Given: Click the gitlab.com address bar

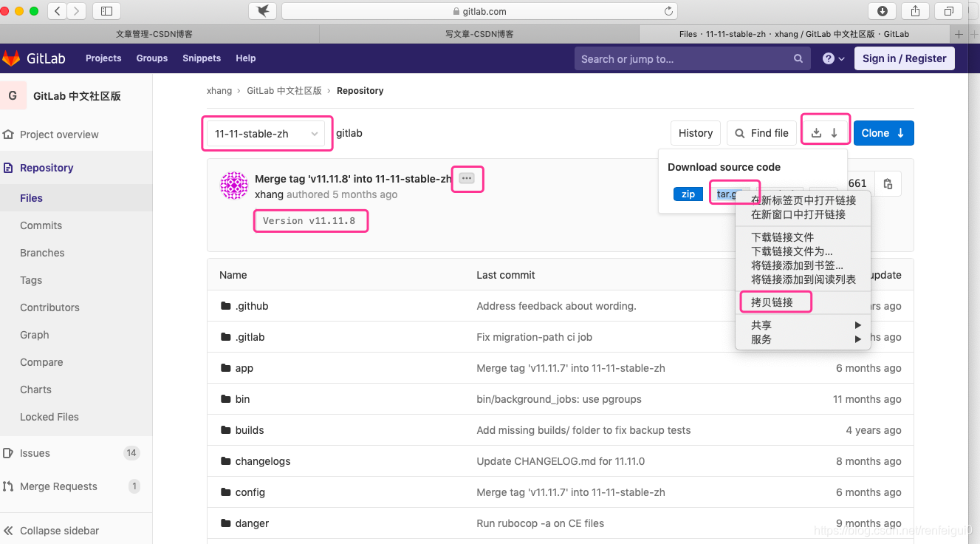Looking at the screenshot, I should pyautogui.click(x=479, y=11).
